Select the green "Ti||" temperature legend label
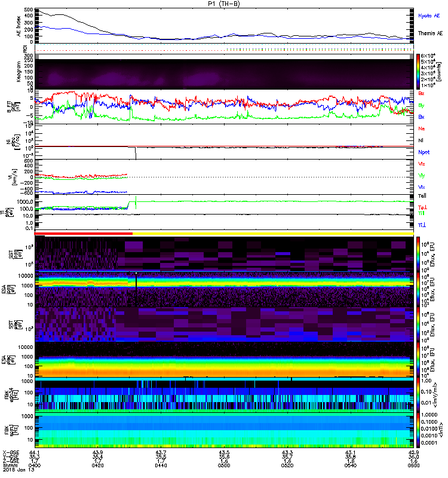The image size is (448, 478). coord(421,213)
